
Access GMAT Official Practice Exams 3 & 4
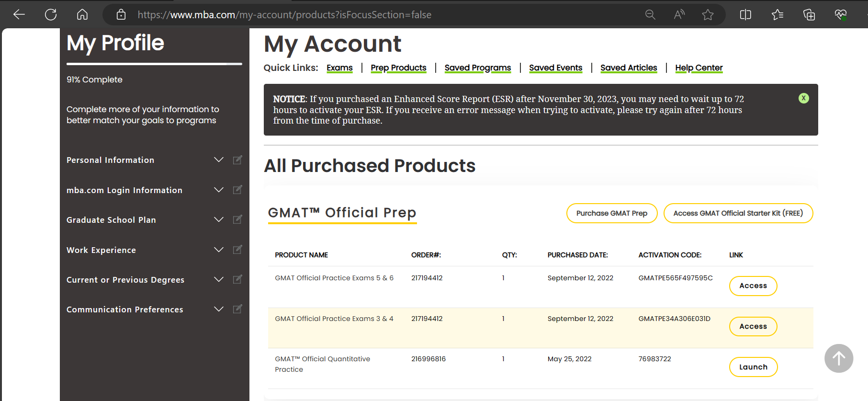753,327
